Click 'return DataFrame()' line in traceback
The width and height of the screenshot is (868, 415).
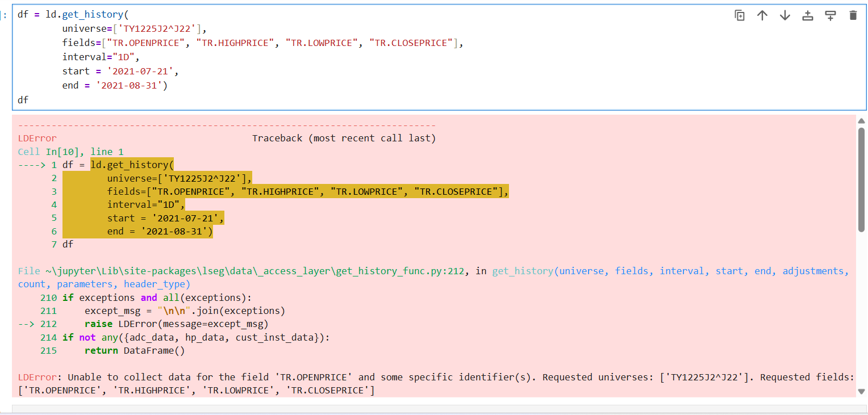(135, 350)
